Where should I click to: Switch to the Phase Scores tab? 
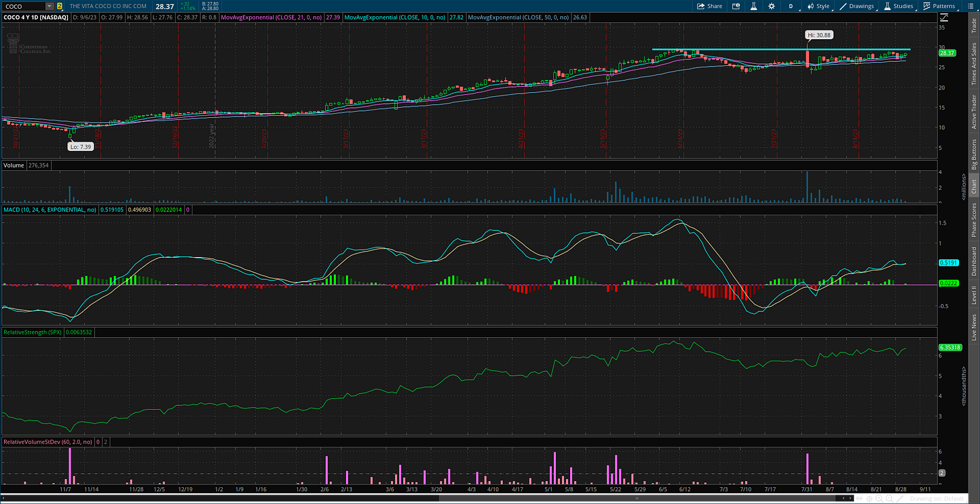coord(974,219)
